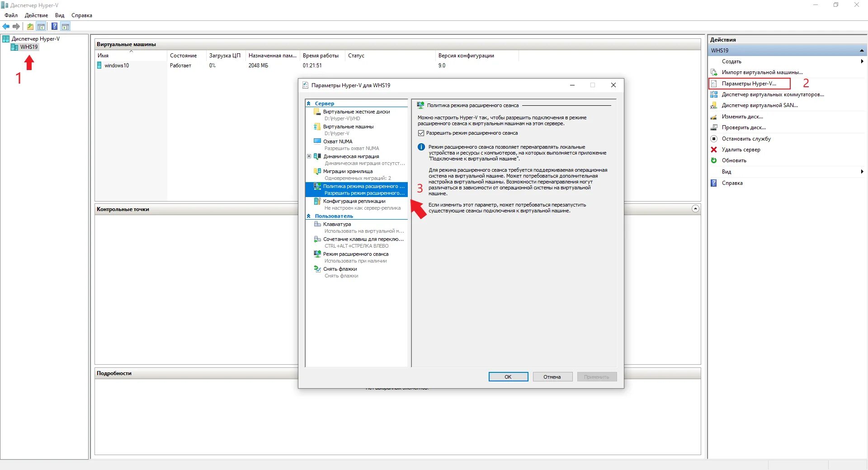Screen dimensions: 868x470
Task: Click the windows10 virtual machine icon
Action: tap(99, 66)
